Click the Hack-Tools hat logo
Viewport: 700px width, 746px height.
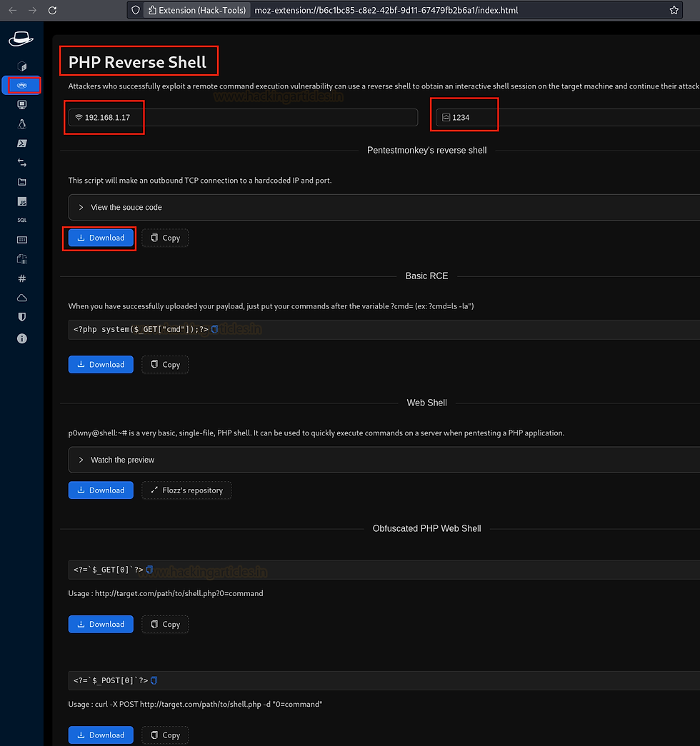pos(21,38)
